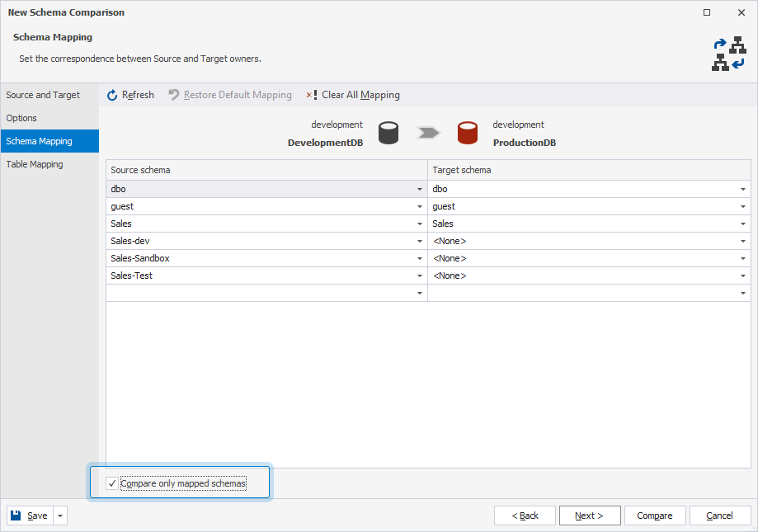Image resolution: width=758 pixels, height=532 pixels.
Task: Click the DevelopmentDB database cylinder icon
Action: coord(388,133)
